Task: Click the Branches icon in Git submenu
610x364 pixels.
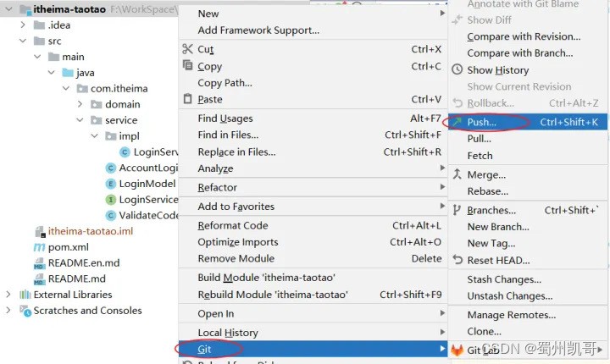Action: [457, 210]
